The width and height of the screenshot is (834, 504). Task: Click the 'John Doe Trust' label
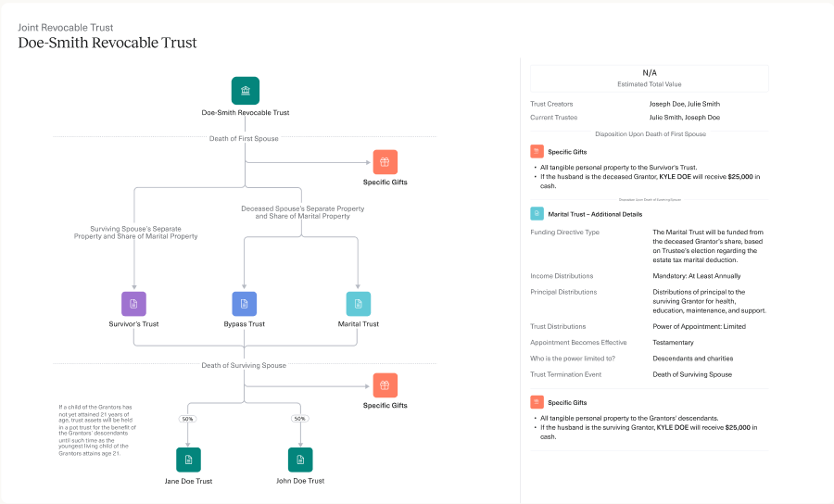300,481
